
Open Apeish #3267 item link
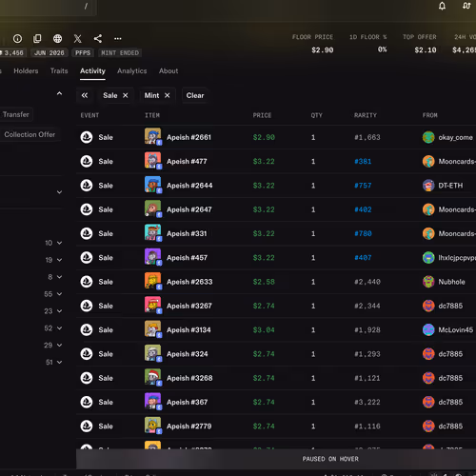pyautogui.click(x=189, y=306)
